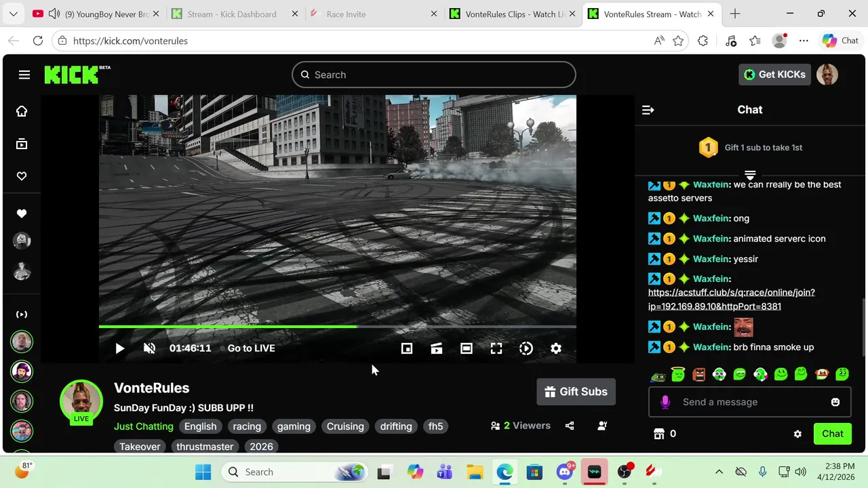Select the drifting tag
Screen dimensions: 868x488
396,426
